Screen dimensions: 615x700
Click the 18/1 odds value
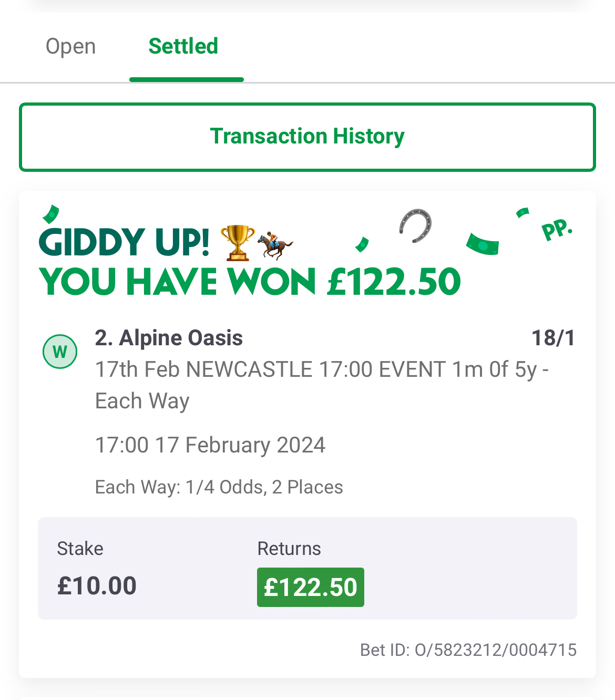[553, 338]
